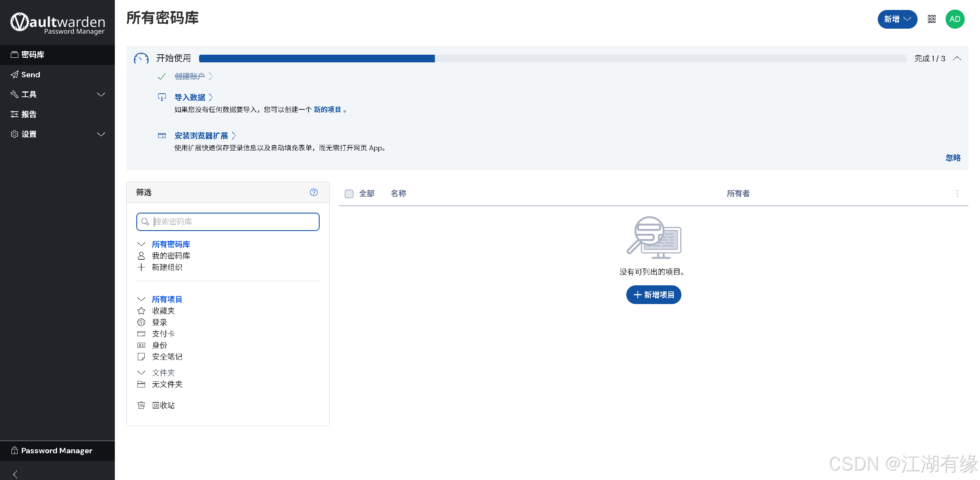Check the 全部 select-all checkbox
The image size is (980, 480).
[x=349, y=194]
